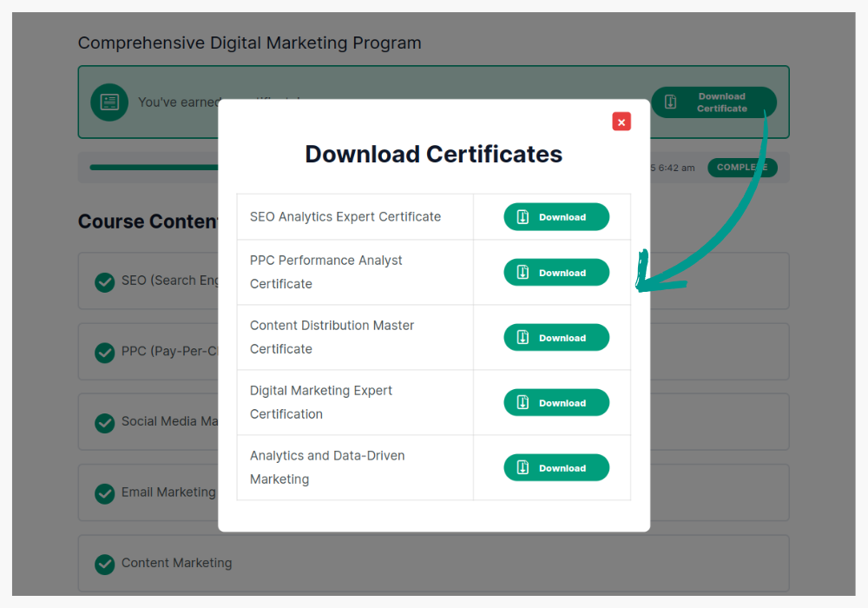
Task: Click the Download Certificate button in banner
Action: (x=713, y=102)
